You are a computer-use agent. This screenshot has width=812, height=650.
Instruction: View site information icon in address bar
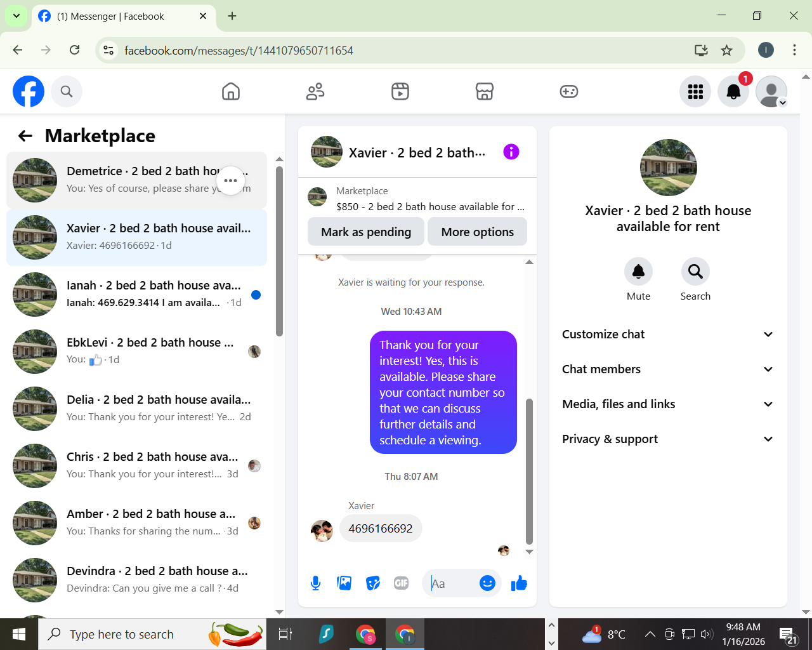[109, 50]
